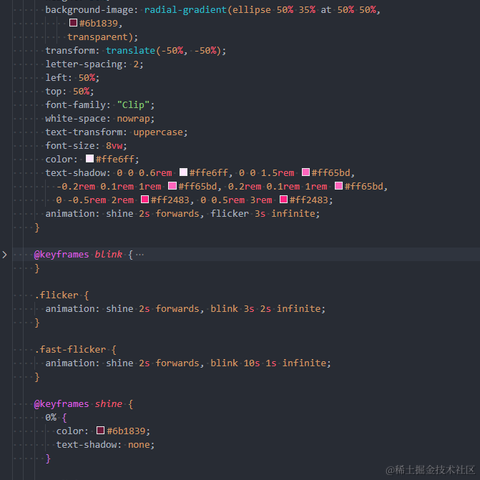Click the uppercase value of text-transform
This screenshot has width=480, height=480.
[158, 132]
